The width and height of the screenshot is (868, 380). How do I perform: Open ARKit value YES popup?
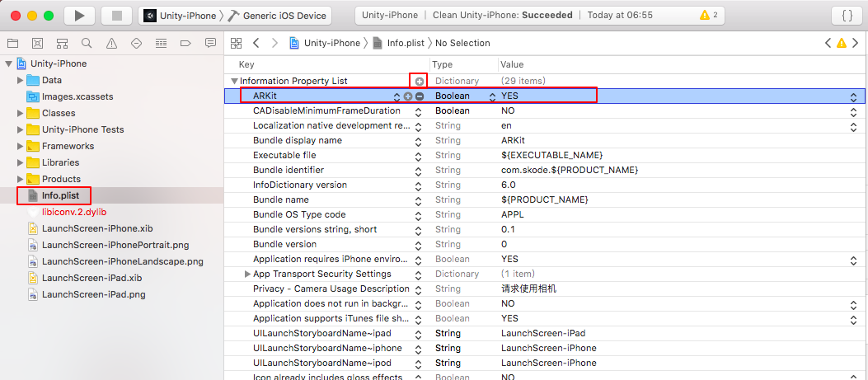[853, 96]
